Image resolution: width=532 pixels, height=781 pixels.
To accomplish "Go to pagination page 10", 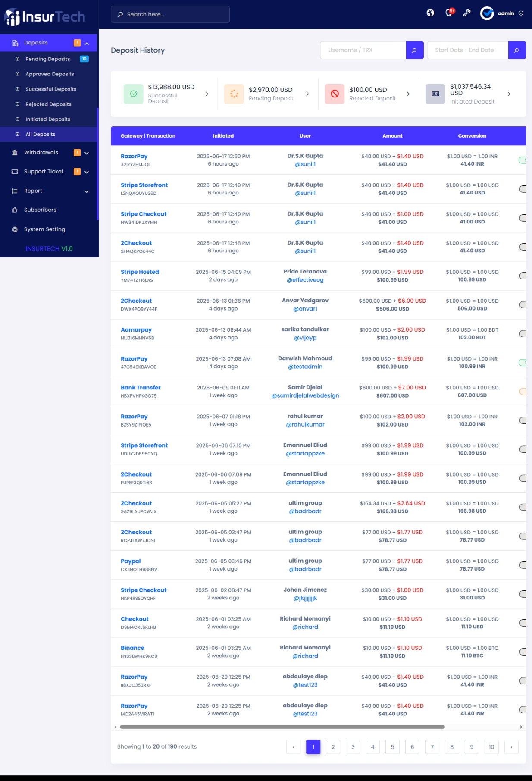I will click(491, 747).
